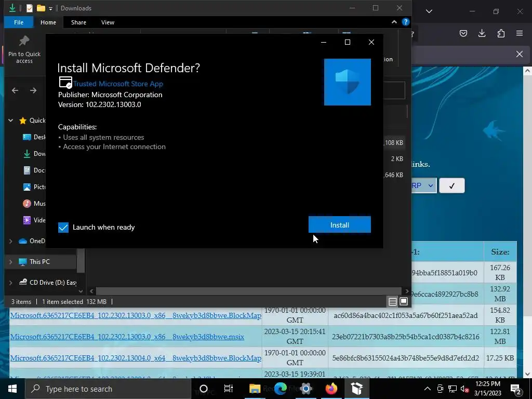Open the notification center icon
Viewport: 532px width, 399px height.
click(x=516, y=389)
